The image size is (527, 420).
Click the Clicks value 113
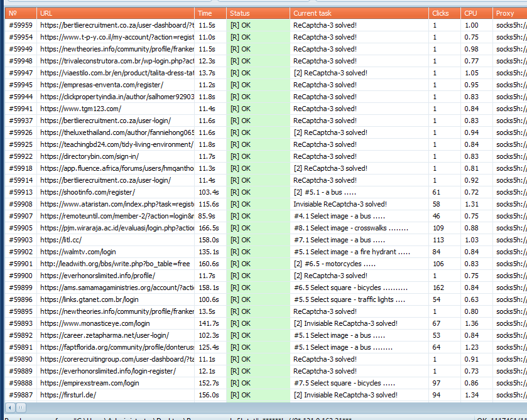[438, 240]
